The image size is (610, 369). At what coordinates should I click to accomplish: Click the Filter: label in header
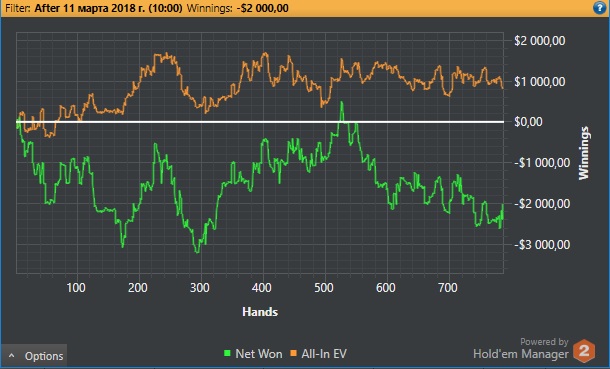(x=18, y=8)
